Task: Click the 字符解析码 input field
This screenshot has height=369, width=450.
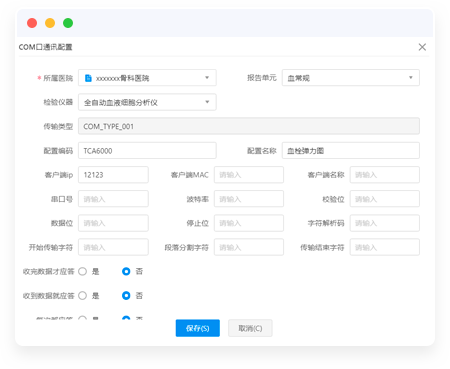Action: [385, 223]
